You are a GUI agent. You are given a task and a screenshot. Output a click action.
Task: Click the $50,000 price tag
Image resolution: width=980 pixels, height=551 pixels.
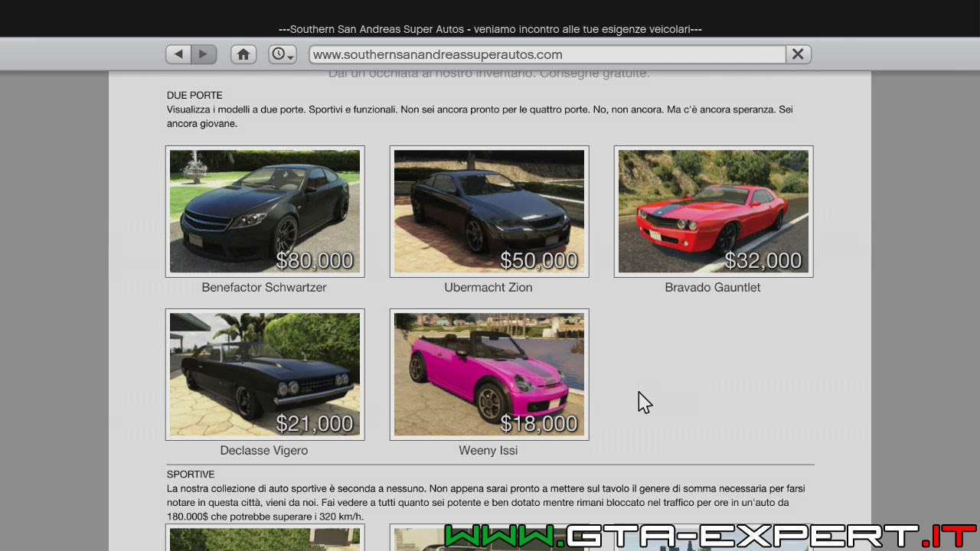click(539, 261)
